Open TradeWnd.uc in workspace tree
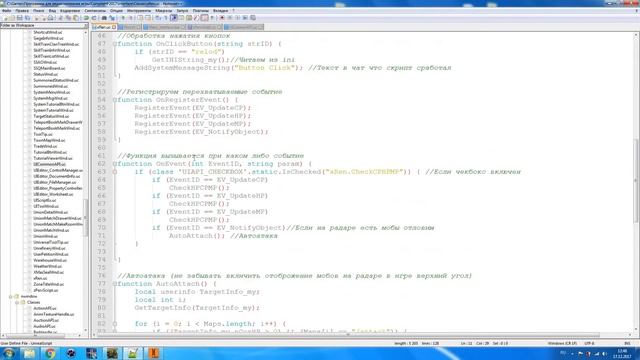 pyautogui.click(x=45, y=146)
